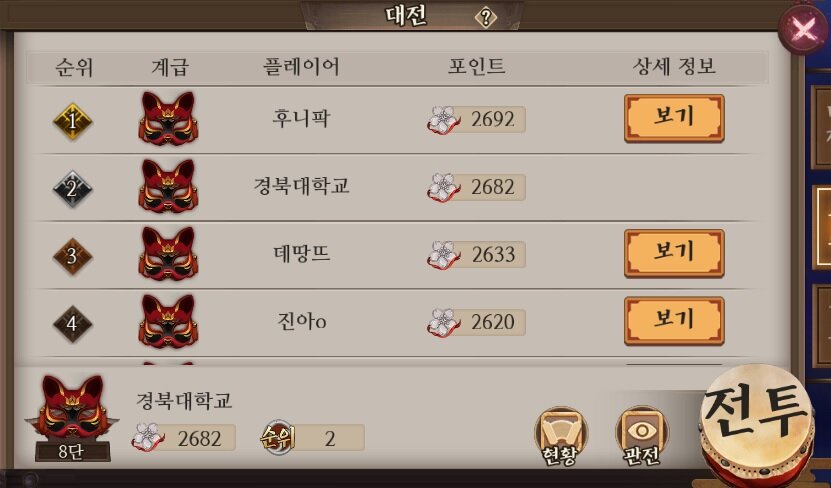
Task: Click the 2692 points field of 후니팍
Action: click(476, 120)
